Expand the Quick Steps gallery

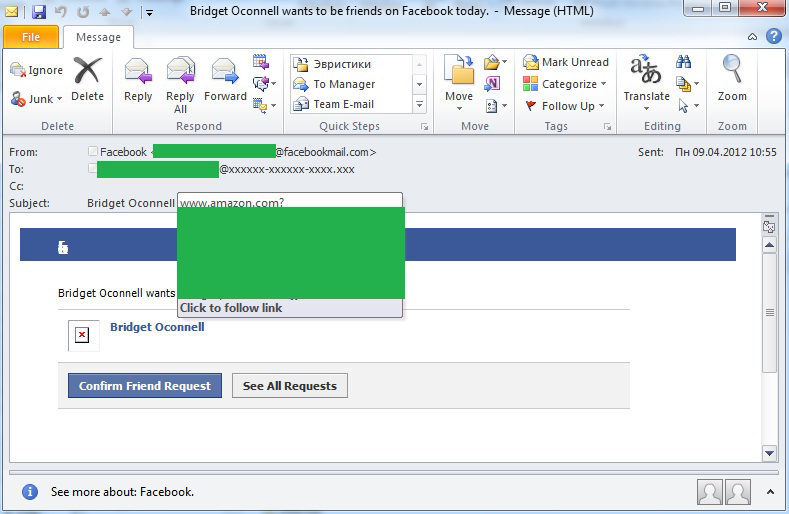pos(419,104)
